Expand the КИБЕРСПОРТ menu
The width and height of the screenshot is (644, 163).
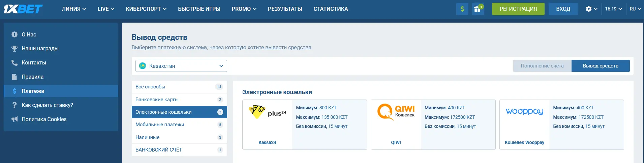pyautogui.click(x=146, y=9)
